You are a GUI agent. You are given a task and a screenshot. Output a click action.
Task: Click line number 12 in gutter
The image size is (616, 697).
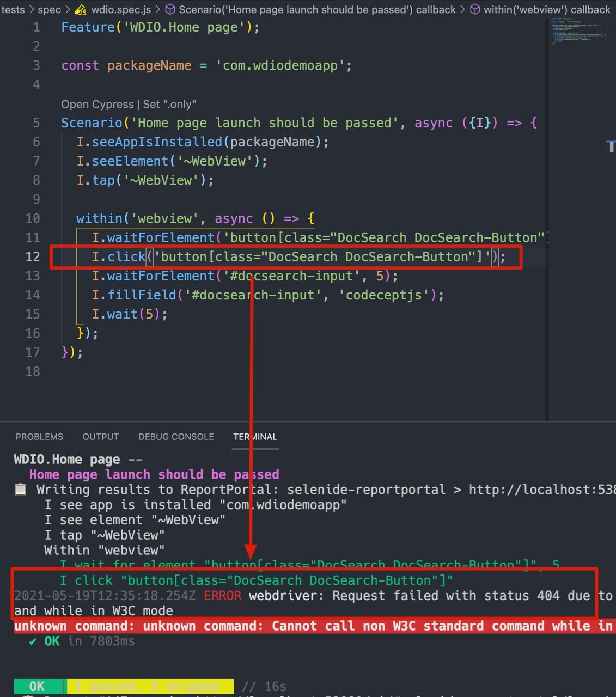pyautogui.click(x=33, y=256)
